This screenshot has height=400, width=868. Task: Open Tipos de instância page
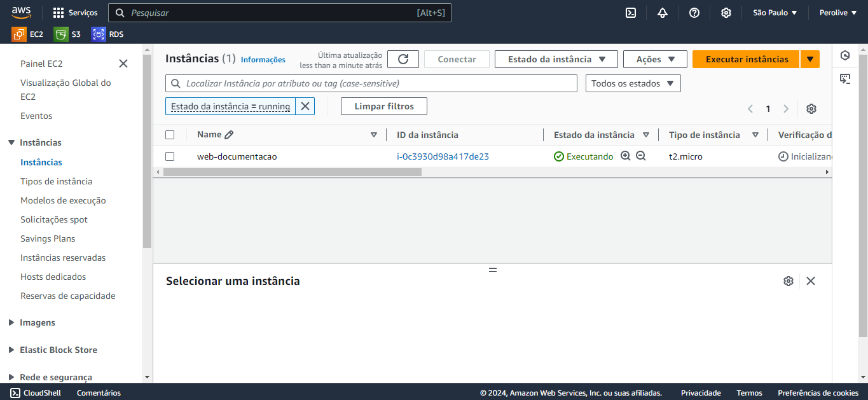coord(56,181)
